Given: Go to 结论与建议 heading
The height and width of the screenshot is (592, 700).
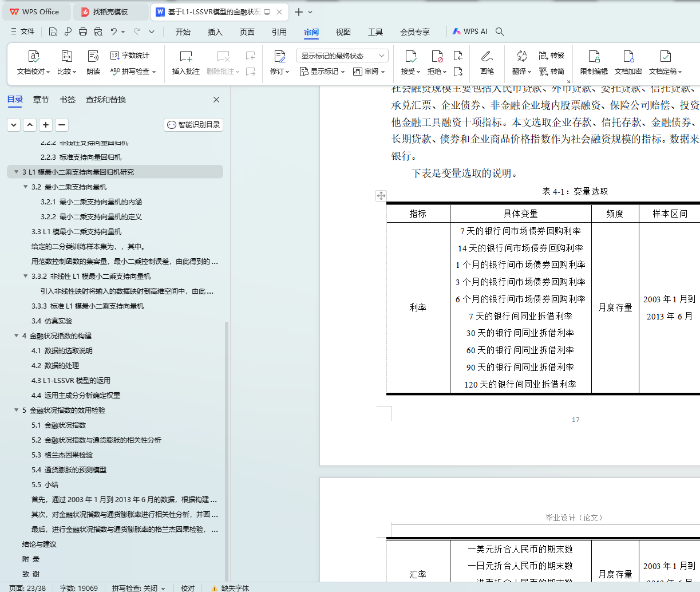Looking at the screenshot, I should coord(39,544).
